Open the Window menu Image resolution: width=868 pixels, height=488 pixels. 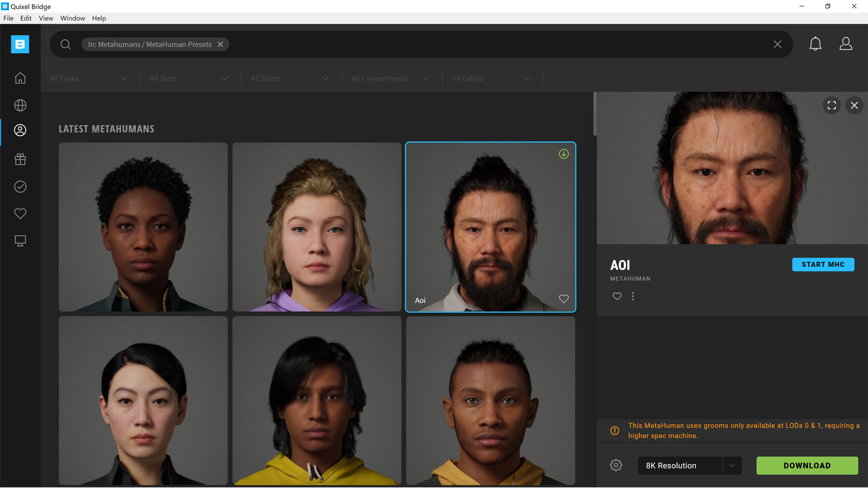73,18
